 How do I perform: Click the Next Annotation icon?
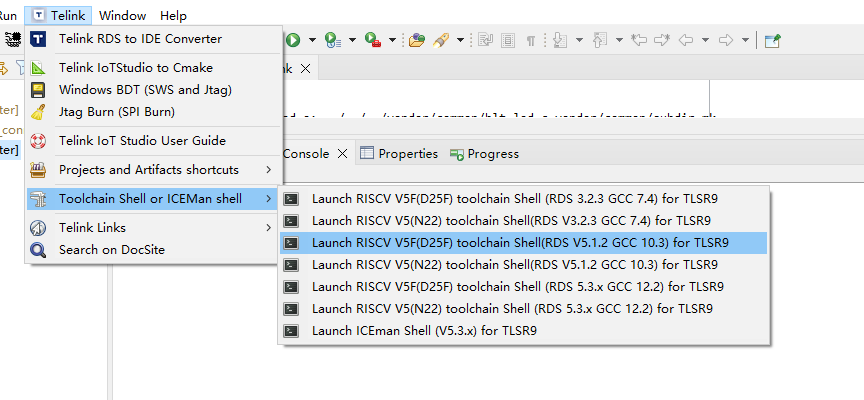point(560,40)
